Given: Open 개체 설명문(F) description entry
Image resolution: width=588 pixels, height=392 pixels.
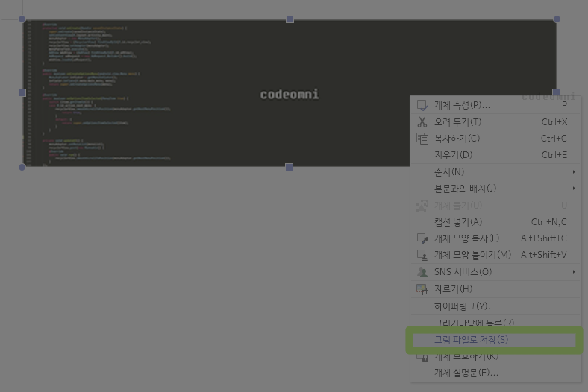Looking at the screenshot, I should coord(495,373).
